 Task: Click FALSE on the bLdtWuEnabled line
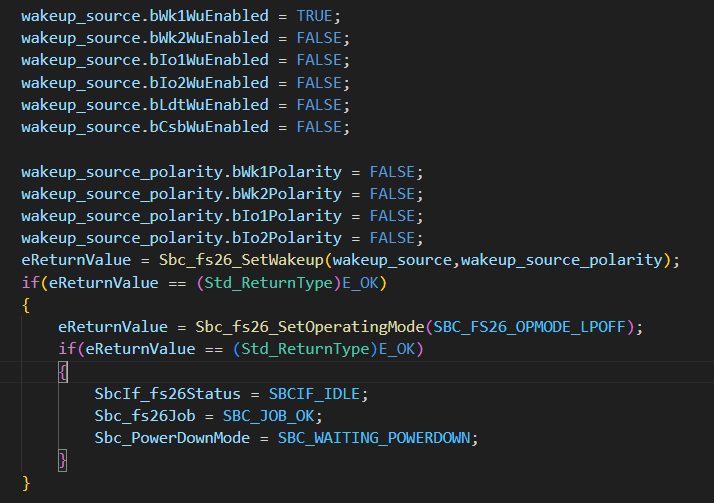[x=319, y=105]
